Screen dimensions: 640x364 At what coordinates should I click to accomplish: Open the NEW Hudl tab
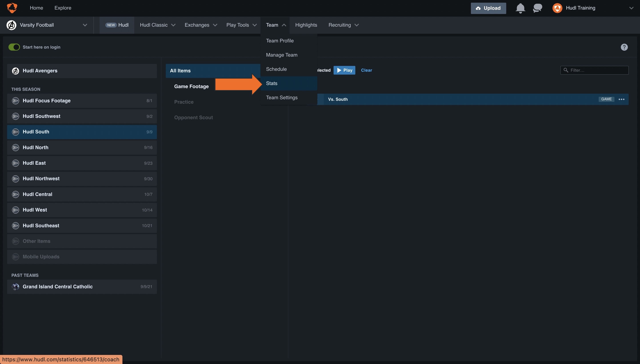(x=117, y=25)
